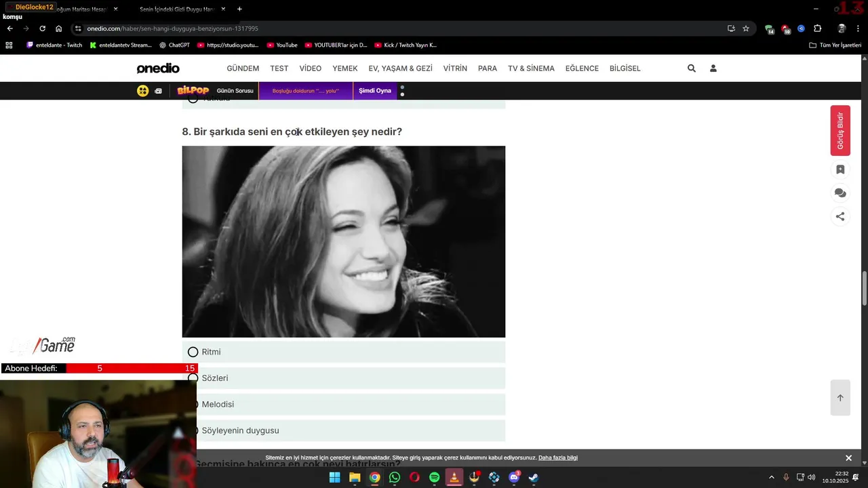Open the GÜNDEM menu

(243, 68)
